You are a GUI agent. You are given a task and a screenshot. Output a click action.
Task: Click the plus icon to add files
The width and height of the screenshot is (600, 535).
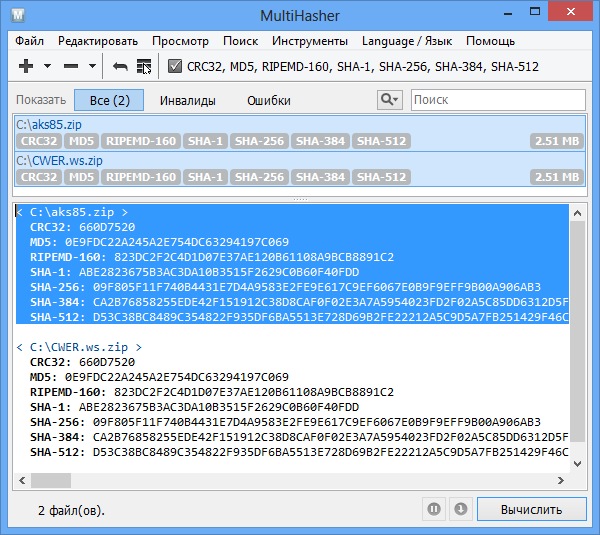pos(26,66)
